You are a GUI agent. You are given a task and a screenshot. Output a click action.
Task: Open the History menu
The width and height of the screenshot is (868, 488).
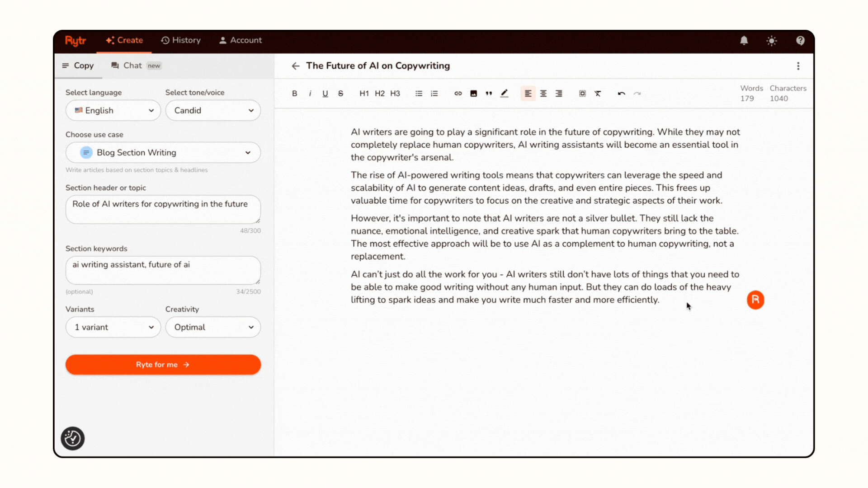(180, 40)
